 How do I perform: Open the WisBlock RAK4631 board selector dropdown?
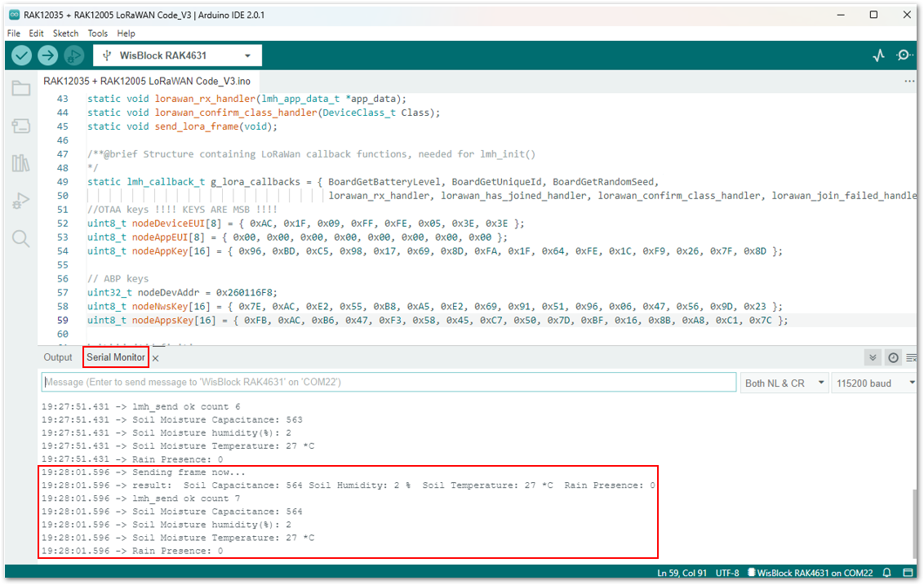[177, 55]
